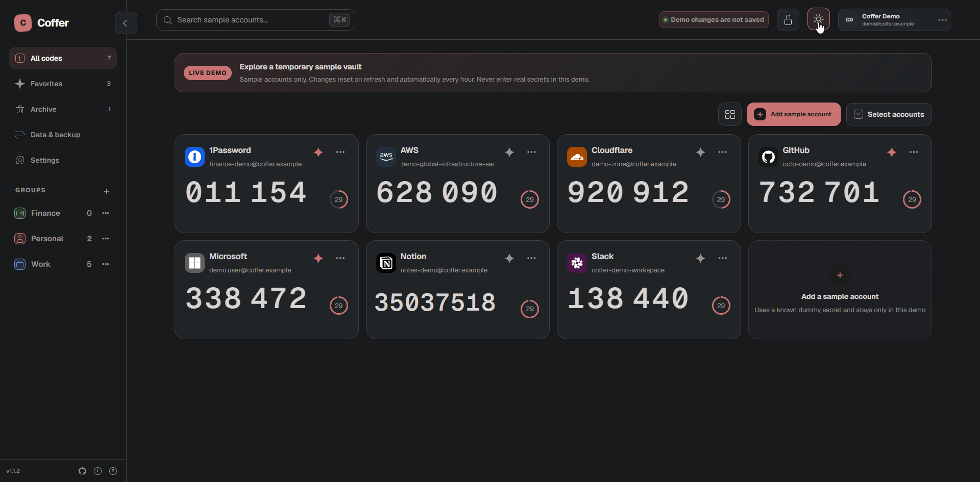The width and height of the screenshot is (980, 482).
Task: Select the Finance group
Action: tap(54, 213)
